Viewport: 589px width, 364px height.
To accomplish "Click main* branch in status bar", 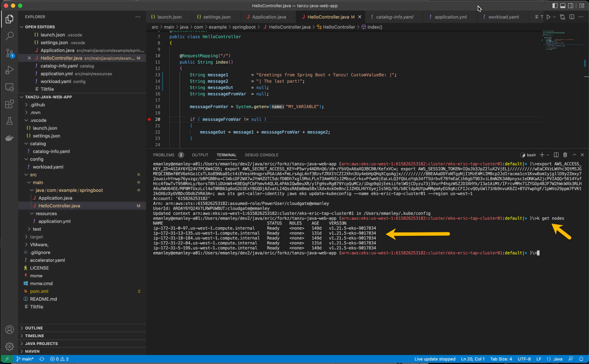I will (25, 359).
